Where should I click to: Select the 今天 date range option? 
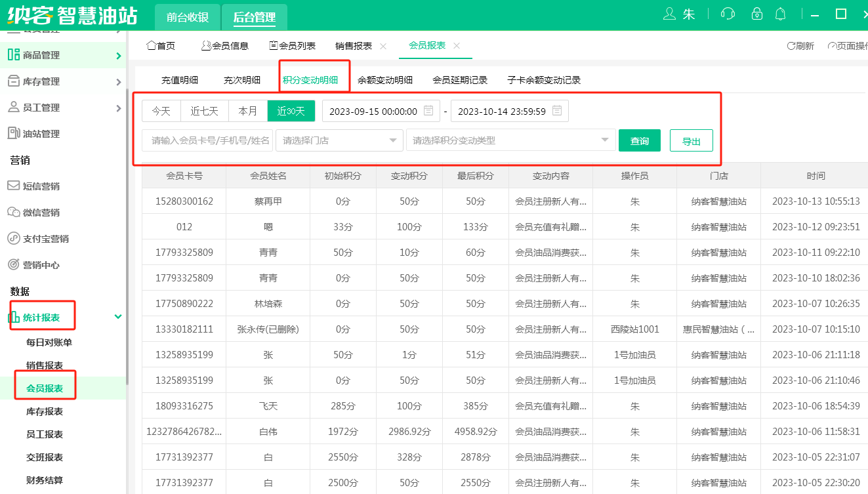tap(161, 111)
